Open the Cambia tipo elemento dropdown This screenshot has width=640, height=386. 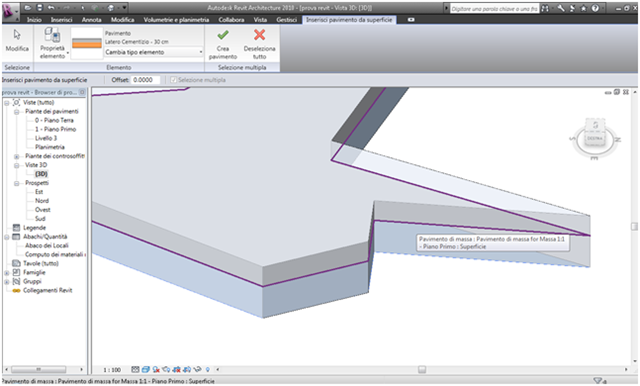pos(154,52)
